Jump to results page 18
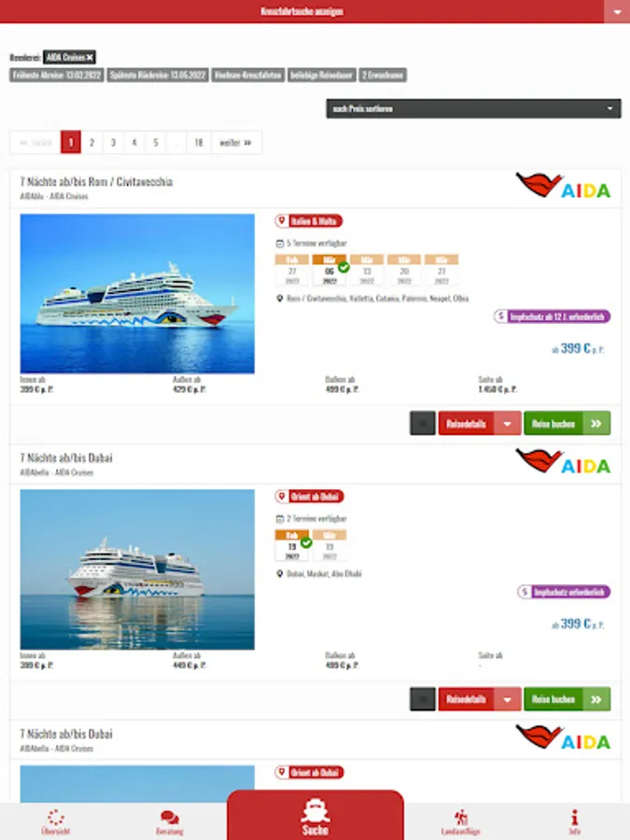The image size is (630, 840). tap(199, 143)
